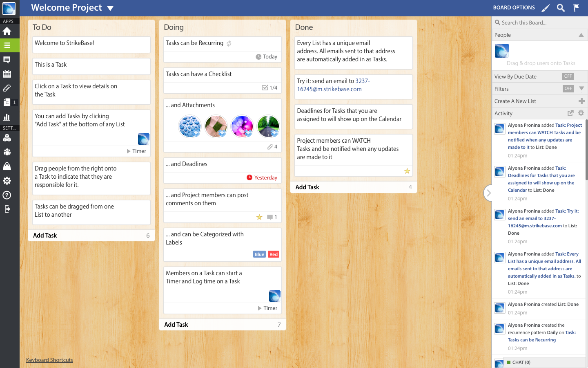Click the Done list title
The width and height of the screenshot is (588, 368).
304,27
